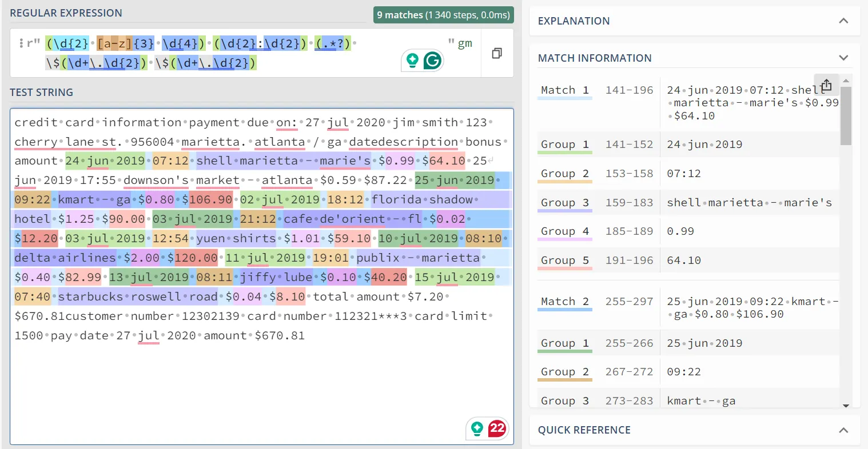Click '$670.81customer' in the test string

click(x=69, y=316)
